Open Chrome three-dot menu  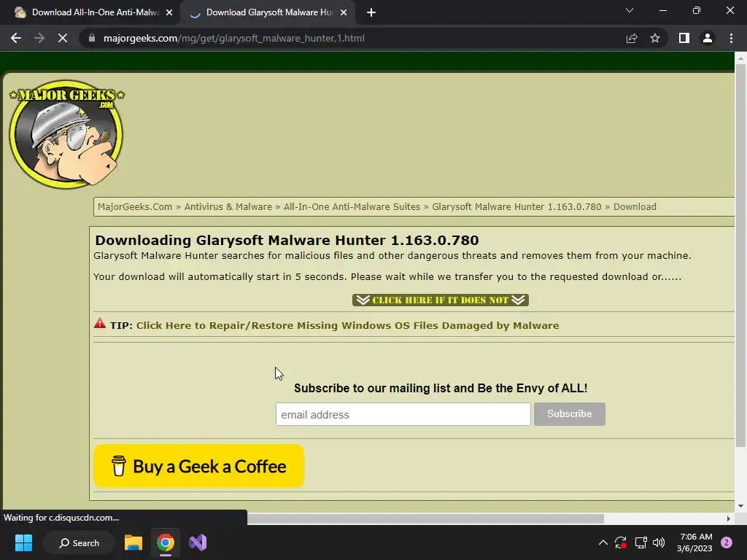click(731, 38)
